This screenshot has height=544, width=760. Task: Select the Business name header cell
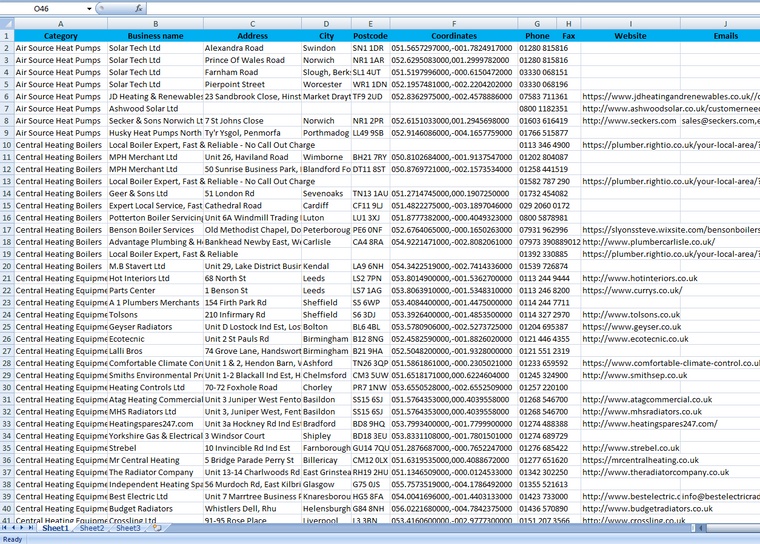156,36
